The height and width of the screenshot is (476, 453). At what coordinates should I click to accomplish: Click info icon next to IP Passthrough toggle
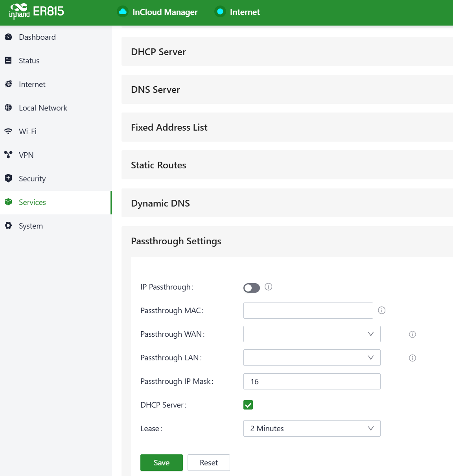pyautogui.click(x=269, y=287)
